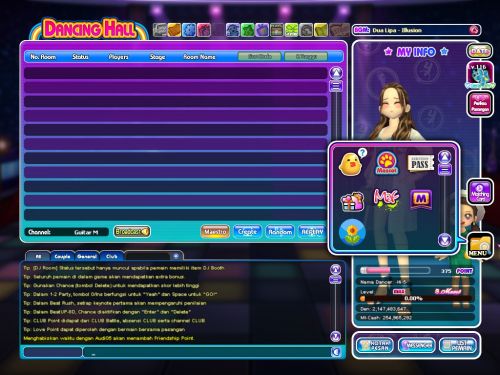Click the Channel Guitar M selector
500x375 pixels.
(67, 232)
